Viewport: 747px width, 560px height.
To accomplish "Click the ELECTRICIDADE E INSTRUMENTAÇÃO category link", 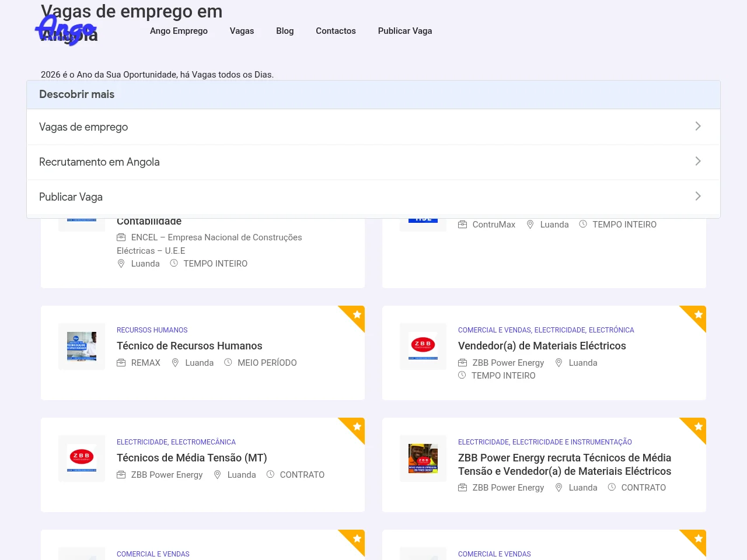I will tap(572, 442).
